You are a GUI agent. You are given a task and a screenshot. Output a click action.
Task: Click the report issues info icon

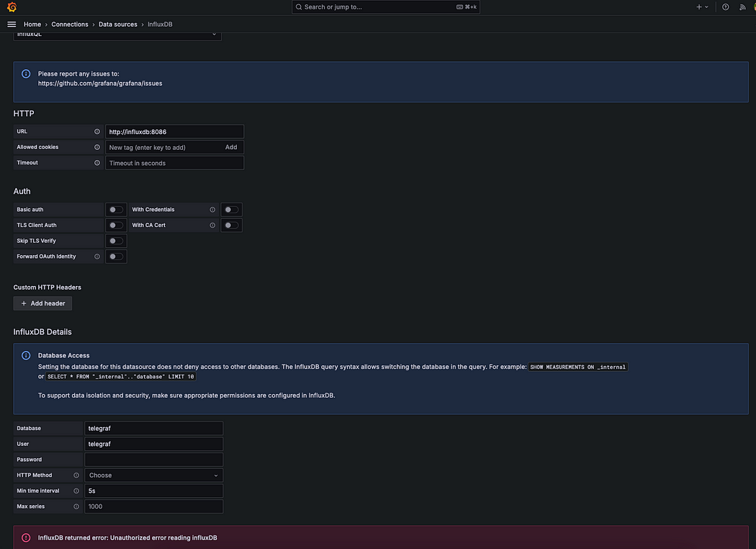pyautogui.click(x=26, y=73)
